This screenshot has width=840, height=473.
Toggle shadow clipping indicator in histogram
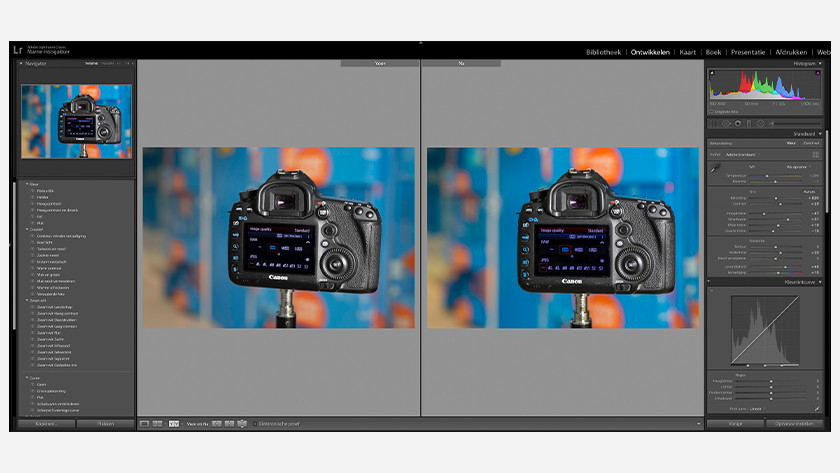[712, 73]
